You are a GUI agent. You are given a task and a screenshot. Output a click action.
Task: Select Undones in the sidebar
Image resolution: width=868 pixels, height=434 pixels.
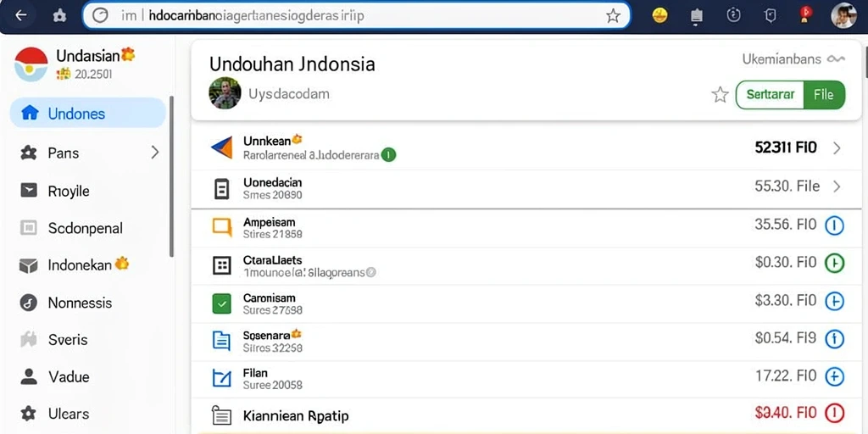coord(87,113)
